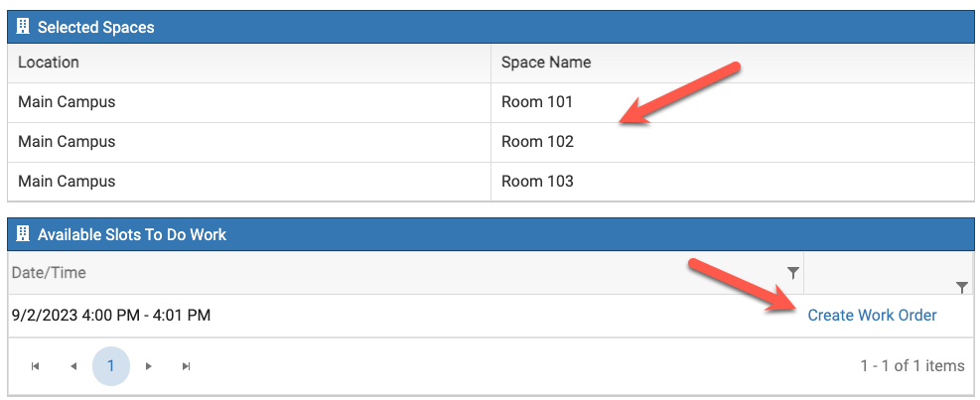Open the filter on the action column
The height and width of the screenshot is (400, 980).
[961, 287]
